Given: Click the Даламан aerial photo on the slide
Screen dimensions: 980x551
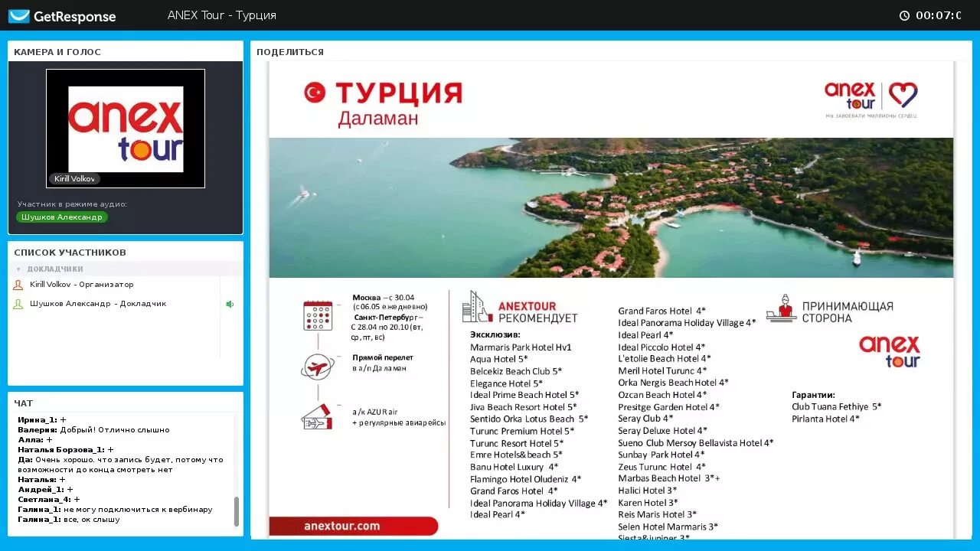Looking at the screenshot, I should coord(611,207).
